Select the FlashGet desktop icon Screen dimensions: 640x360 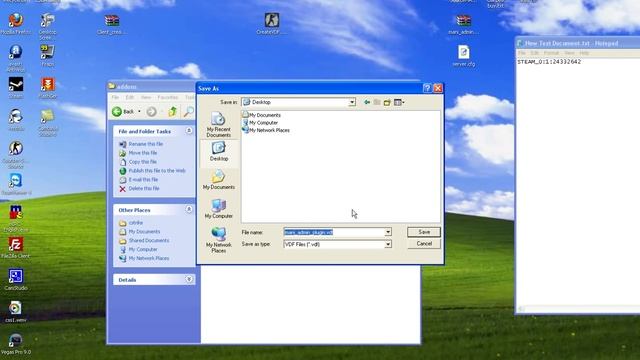click(x=47, y=88)
